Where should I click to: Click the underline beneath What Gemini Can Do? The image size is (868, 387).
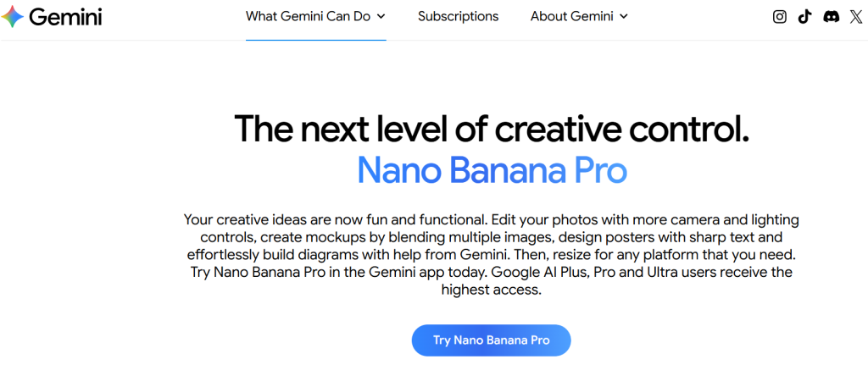[x=315, y=39]
